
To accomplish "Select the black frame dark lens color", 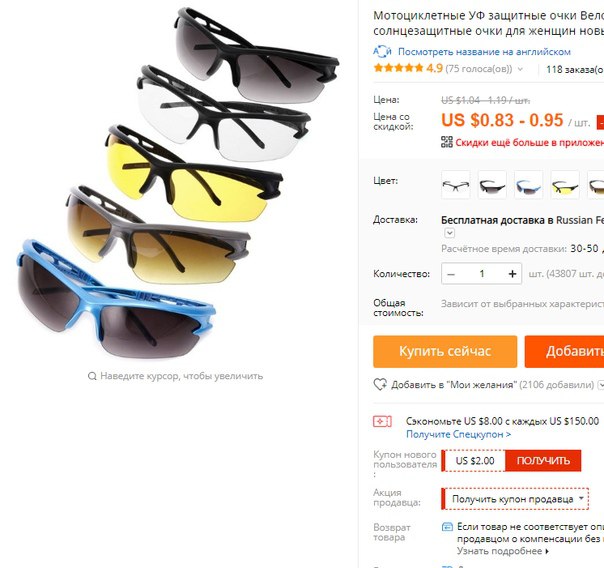I will pyautogui.click(x=492, y=185).
